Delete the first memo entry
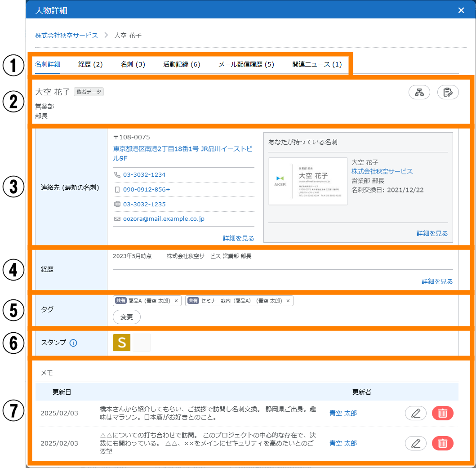This screenshot has height=468, width=476. pos(442,413)
